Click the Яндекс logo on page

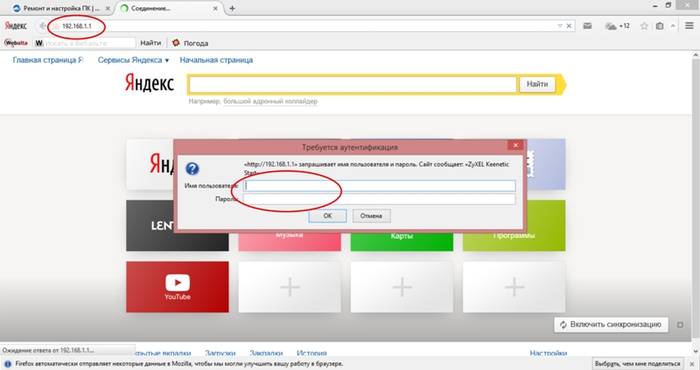149,83
